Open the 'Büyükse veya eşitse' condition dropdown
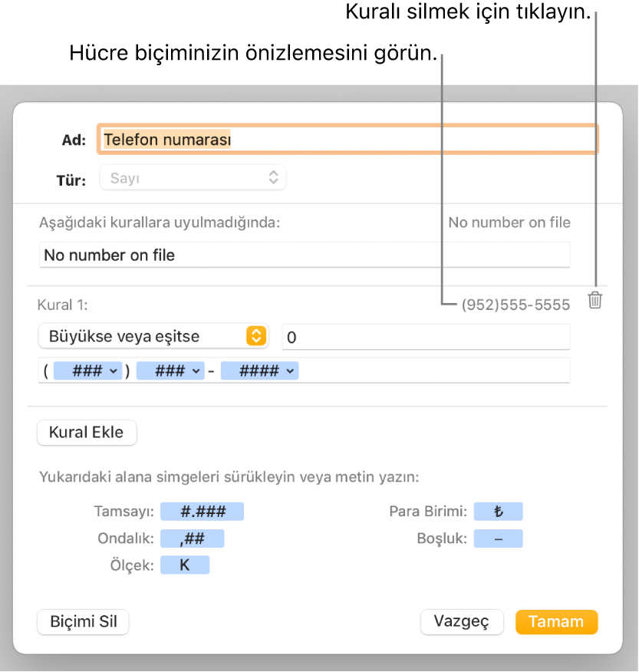The height and width of the screenshot is (672, 639). pos(153,336)
